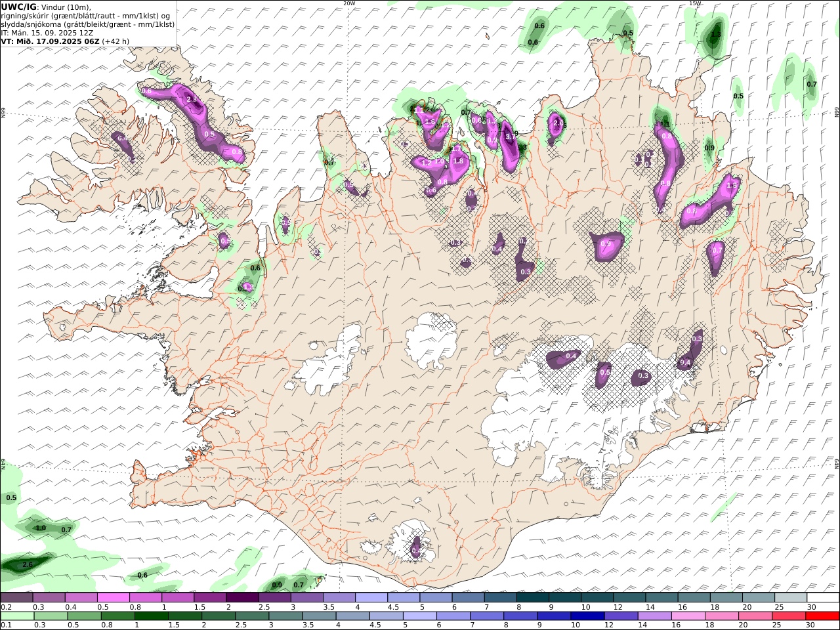Click the "15W" longitude label at top
This screenshot has height=630, width=840.
click(695, 3)
